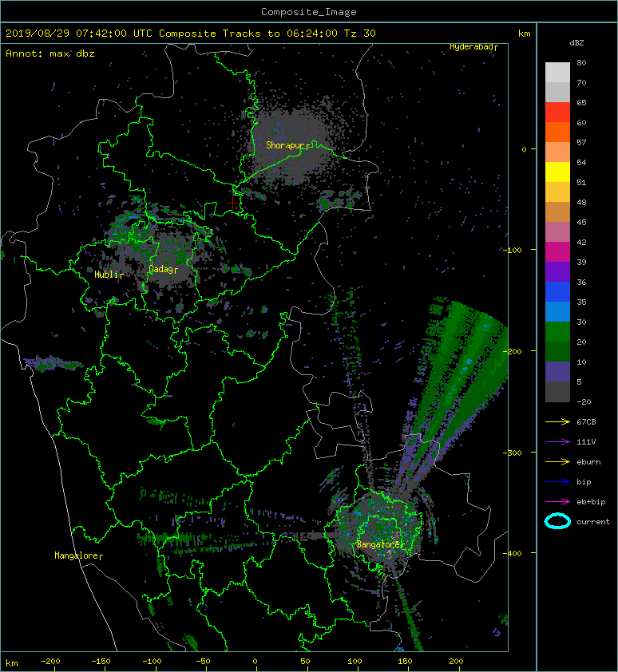The image size is (618, 672).
Task: Click the 111V legend label
Action: pyautogui.click(x=586, y=442)
